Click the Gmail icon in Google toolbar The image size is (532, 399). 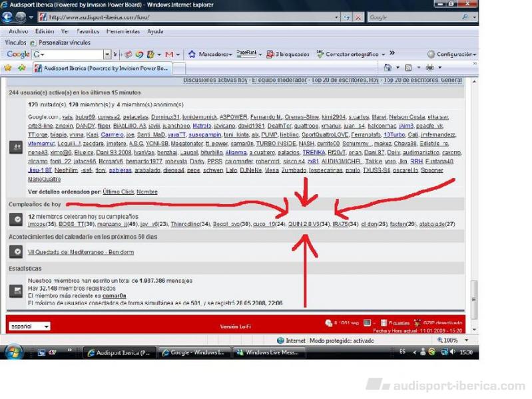pos(168,54)
